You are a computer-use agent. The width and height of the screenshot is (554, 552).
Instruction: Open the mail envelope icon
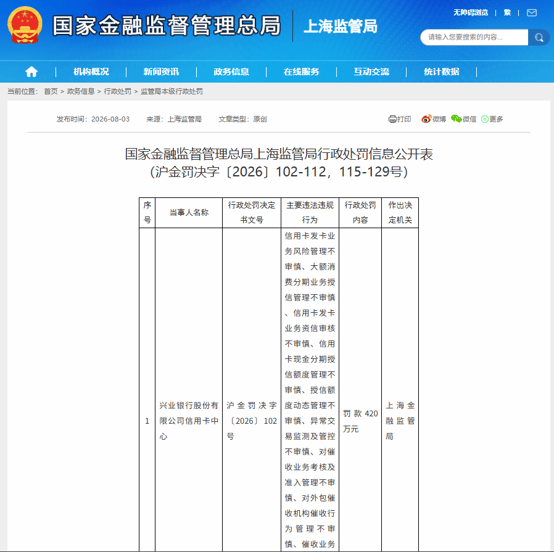coord(532,13)
